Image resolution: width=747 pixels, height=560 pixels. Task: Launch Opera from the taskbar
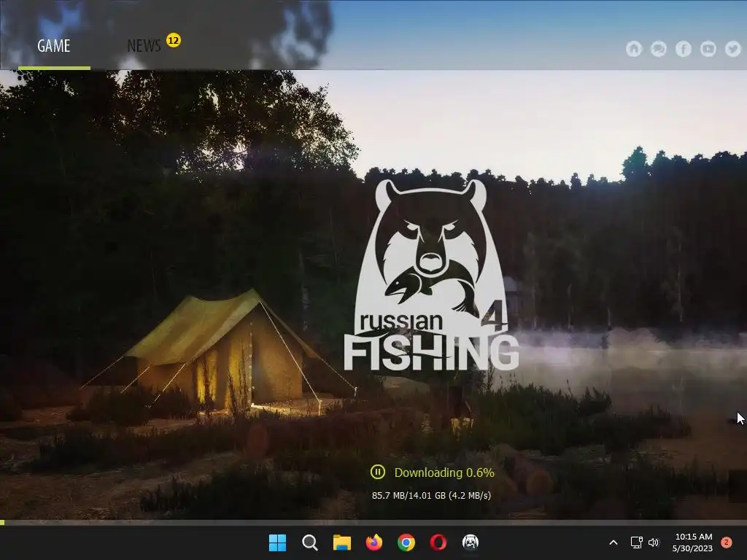tap(438, 542)
